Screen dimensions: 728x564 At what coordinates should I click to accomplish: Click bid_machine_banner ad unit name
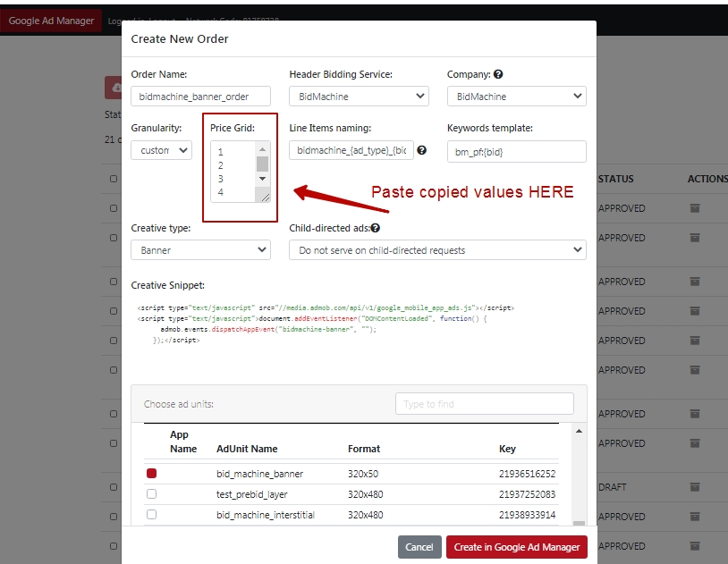click(259, 474)
